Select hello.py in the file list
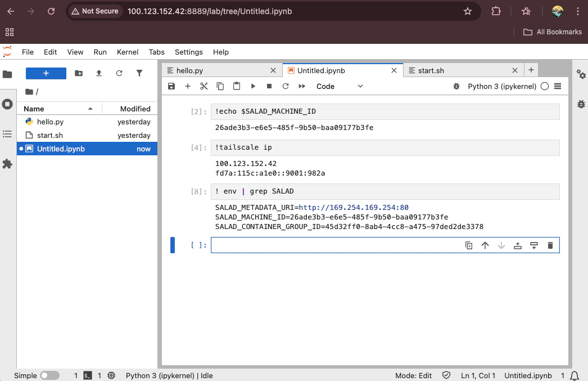The image size is (588, 381). click(x=87, y=122)
